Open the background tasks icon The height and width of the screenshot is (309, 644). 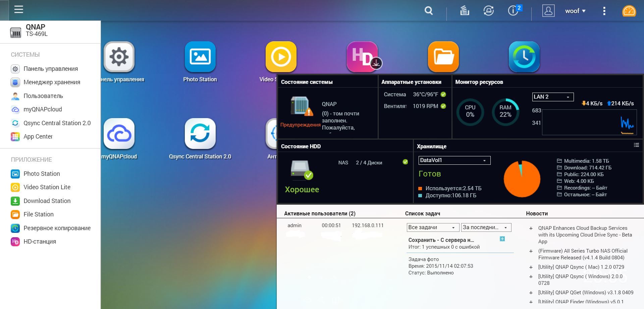tap(465, 11)
